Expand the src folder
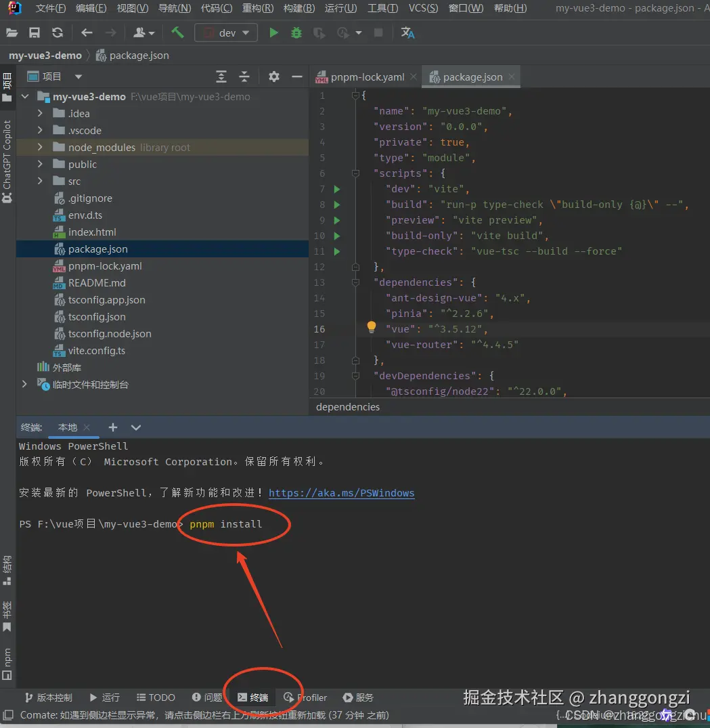The height and width of the screenshot is (728, 710). [x=41, y=181]
